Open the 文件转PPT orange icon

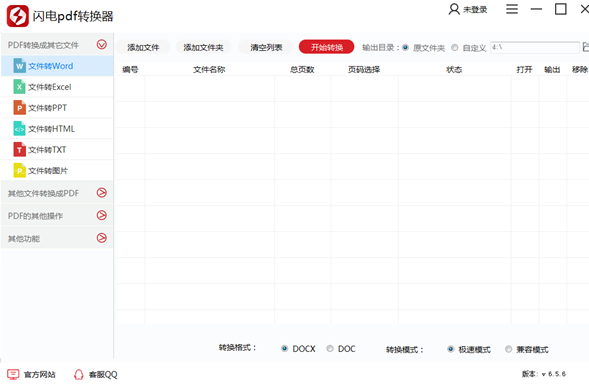click(x=20, y=108)
